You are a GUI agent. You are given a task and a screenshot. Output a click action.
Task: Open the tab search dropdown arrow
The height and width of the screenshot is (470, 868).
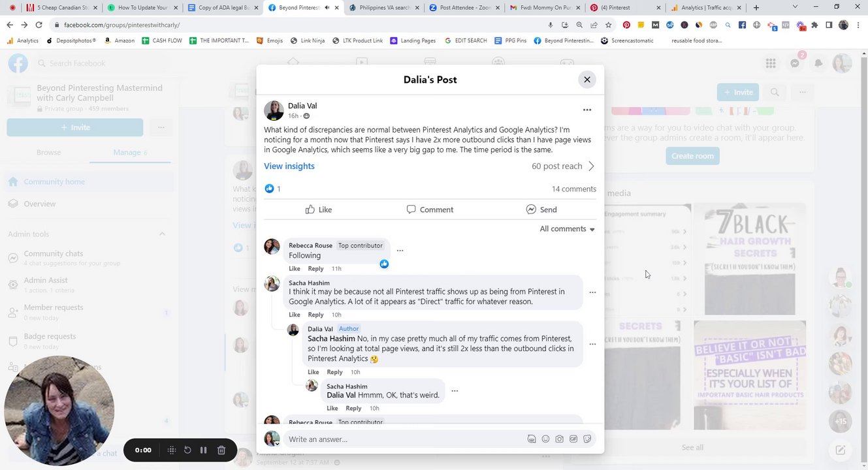pos(795,7)
